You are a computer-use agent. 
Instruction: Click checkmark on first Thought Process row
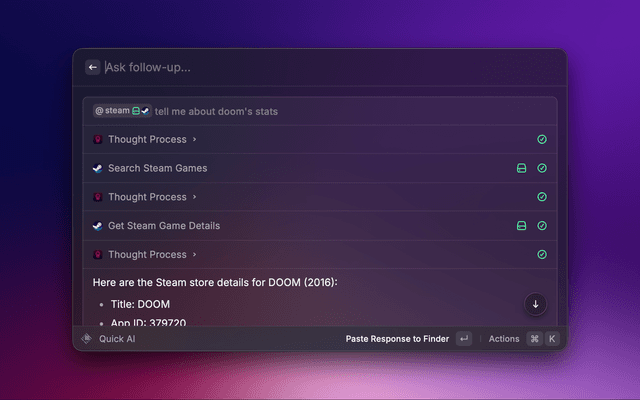(x=542, y=140)
